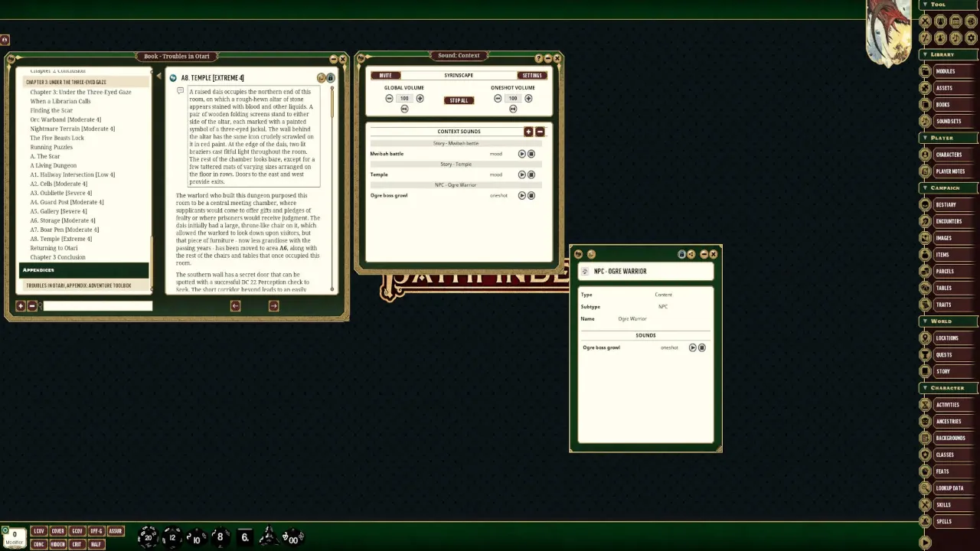Open the Combat Tracker crossed-swords tool icon
Image resolution: width=980 pixels, height=551 pixels.
[925, 21]
